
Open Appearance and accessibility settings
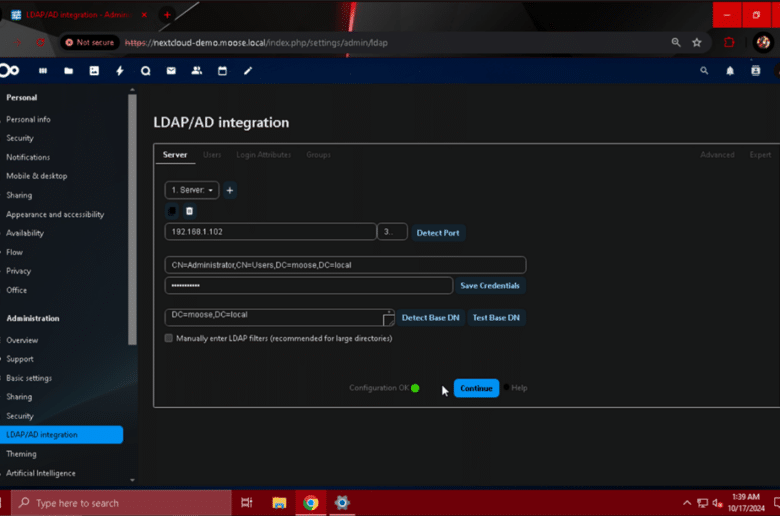[55, 214]
